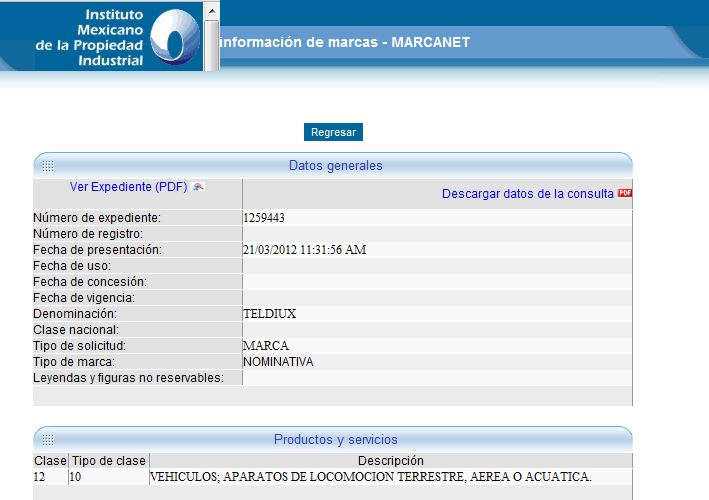Click the información de marcas - MARCANET title

tap(345, 42)
